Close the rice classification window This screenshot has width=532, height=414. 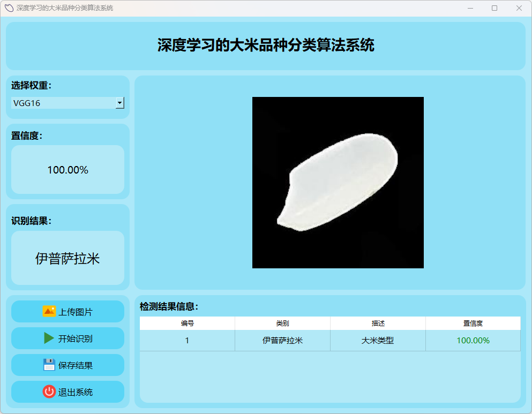pyautogui.click(x=519, y=8)
